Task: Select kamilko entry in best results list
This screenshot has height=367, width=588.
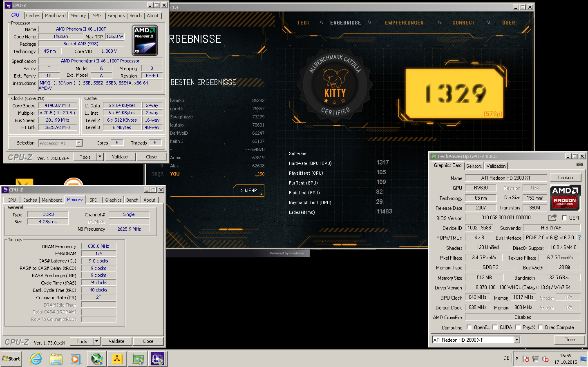Action: 217,100
